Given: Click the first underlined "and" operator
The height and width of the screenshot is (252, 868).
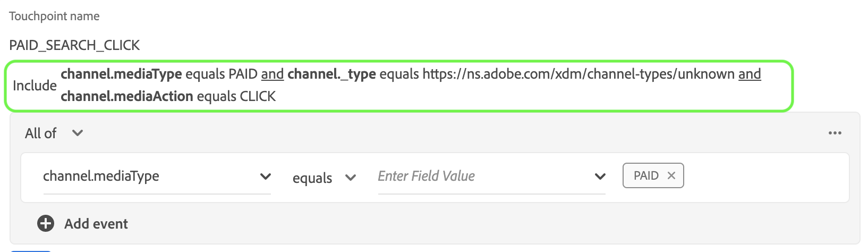Looking at the screenshot, I should tap(273, 74).
